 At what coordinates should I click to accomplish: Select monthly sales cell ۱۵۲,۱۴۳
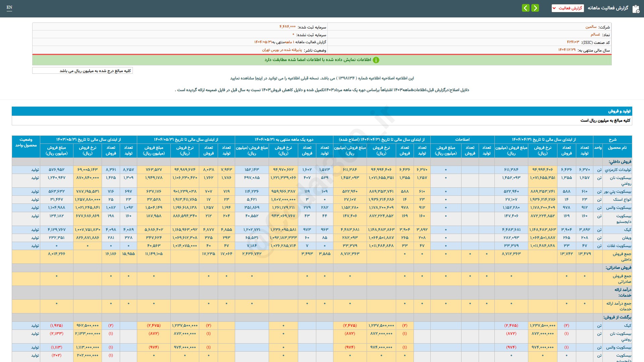(x=252, y=170)
